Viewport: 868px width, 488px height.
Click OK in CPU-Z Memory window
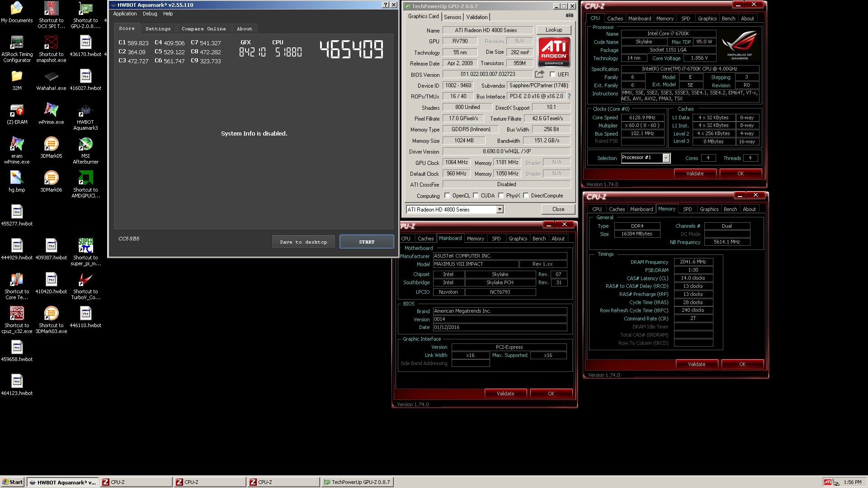coord(742,364)
